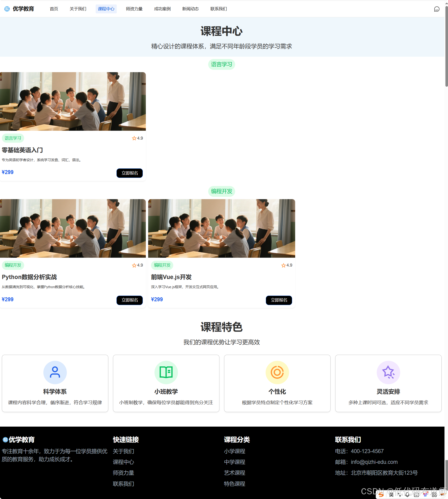The image size is (448, 499).
Task: Click the 小班教学 feature card title
Action: tap(166, 391)
